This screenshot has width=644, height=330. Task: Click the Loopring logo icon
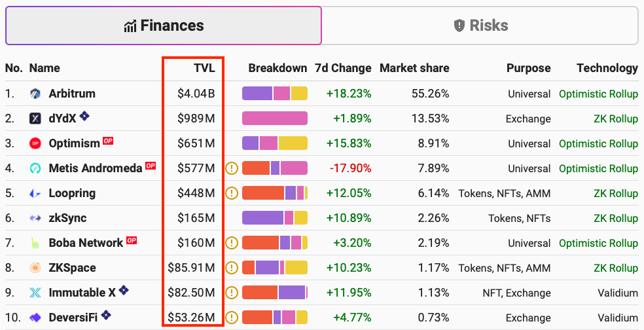[35, 193]
